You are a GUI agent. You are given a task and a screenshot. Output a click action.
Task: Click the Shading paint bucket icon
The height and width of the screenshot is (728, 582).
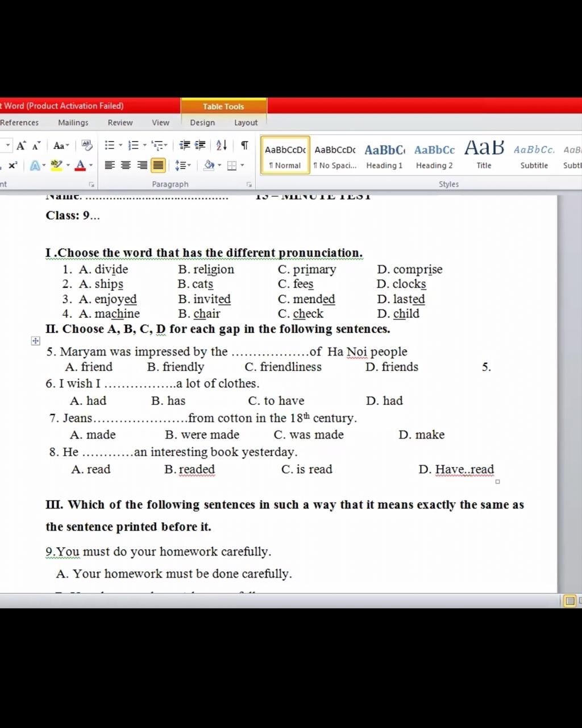point(209,166)
